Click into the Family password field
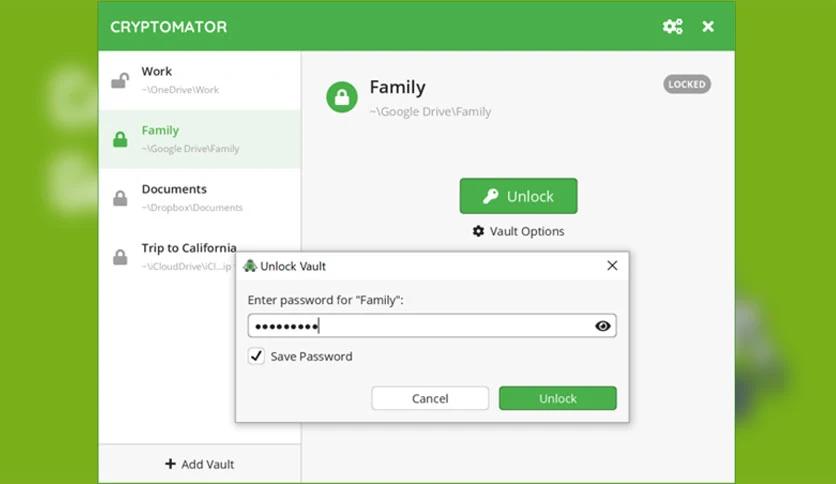This screenshot has width=836, height=484. click(x=432, y=326)
